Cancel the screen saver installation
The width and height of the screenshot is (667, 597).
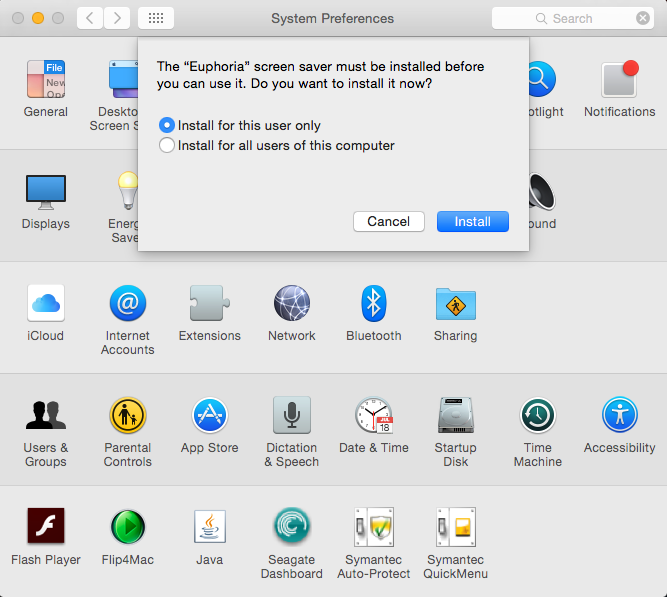[x=389, y=221]
